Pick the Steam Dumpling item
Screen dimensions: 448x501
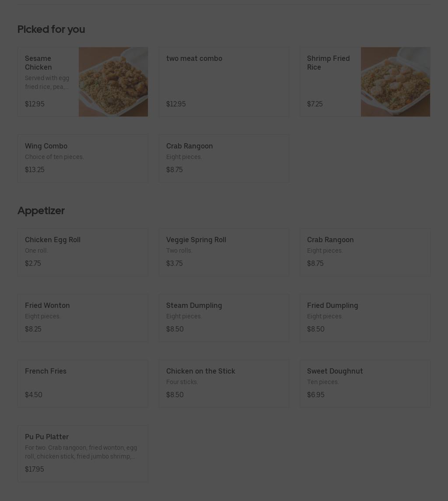point(224,318)
